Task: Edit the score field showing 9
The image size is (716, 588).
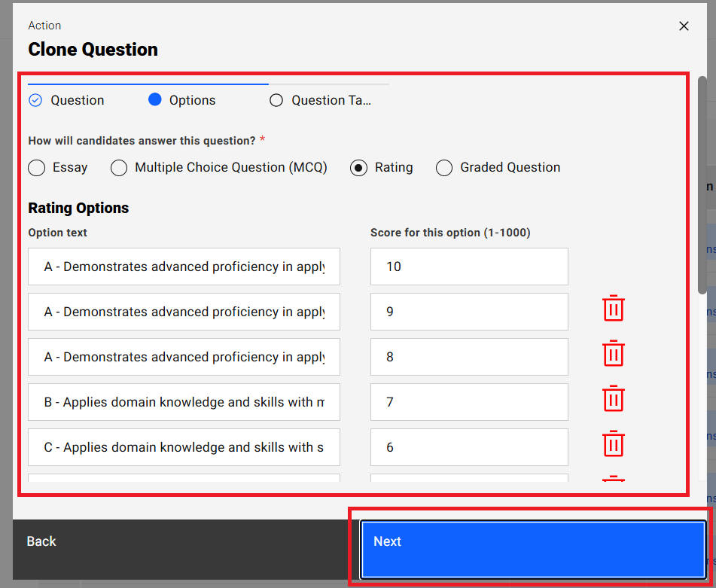Action: point(468,312)
